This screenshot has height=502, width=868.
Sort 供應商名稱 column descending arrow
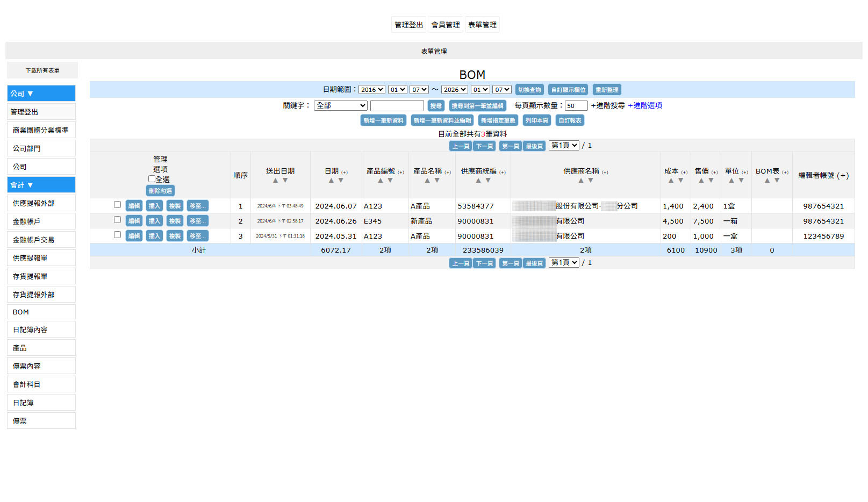[x=591, y=181]
